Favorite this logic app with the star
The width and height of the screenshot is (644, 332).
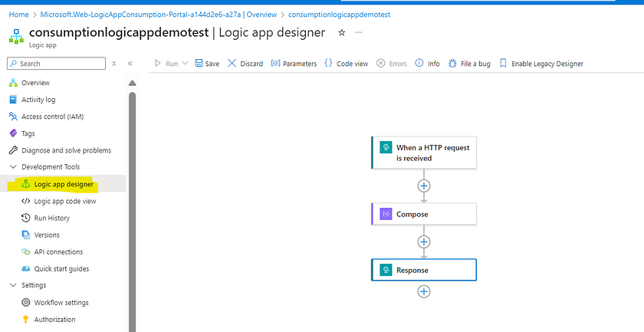[x=341, y=33]
